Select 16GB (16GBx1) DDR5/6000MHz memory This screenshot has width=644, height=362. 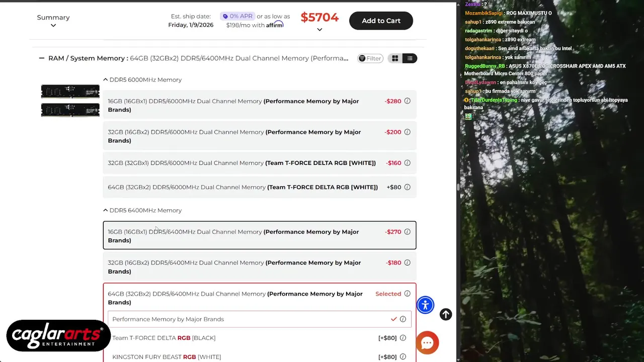click(260, 105)
